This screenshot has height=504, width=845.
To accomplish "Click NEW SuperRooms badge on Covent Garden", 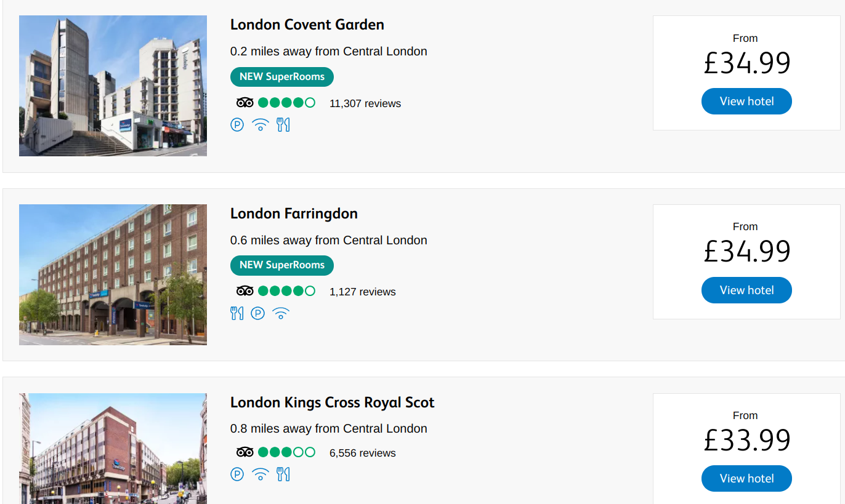I will tap(282, 77).
